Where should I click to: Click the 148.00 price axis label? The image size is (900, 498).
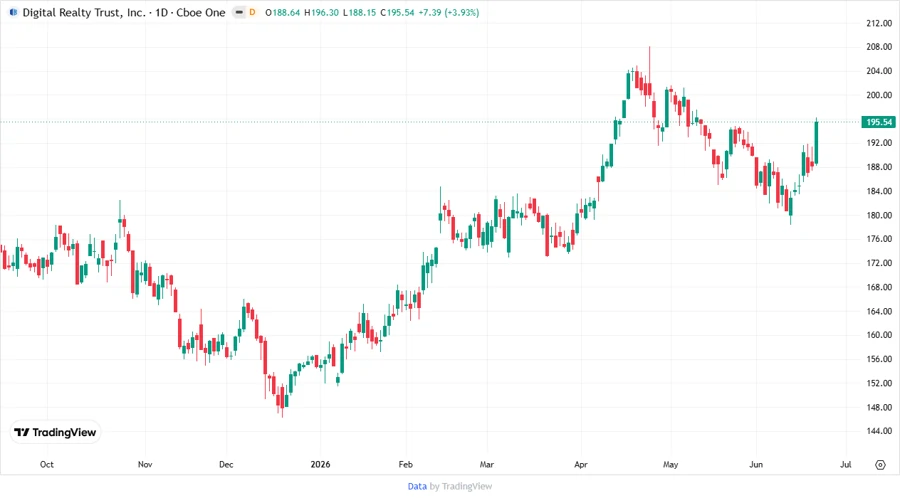[879, 407]
